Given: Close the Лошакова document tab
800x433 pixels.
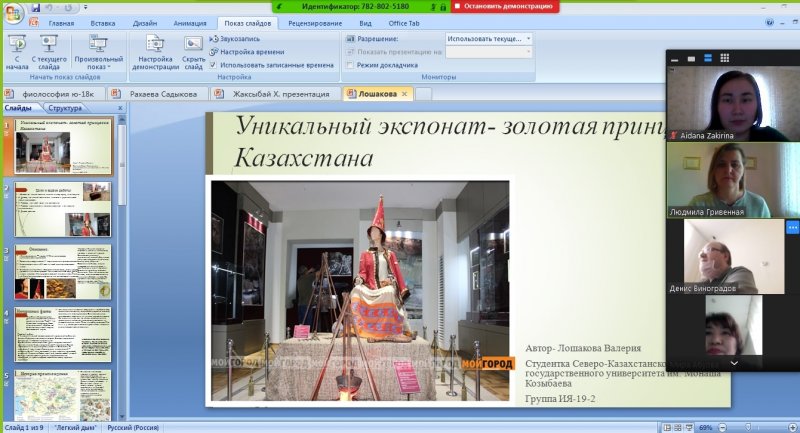Looking at the screenshot, I should click(405, 94).
